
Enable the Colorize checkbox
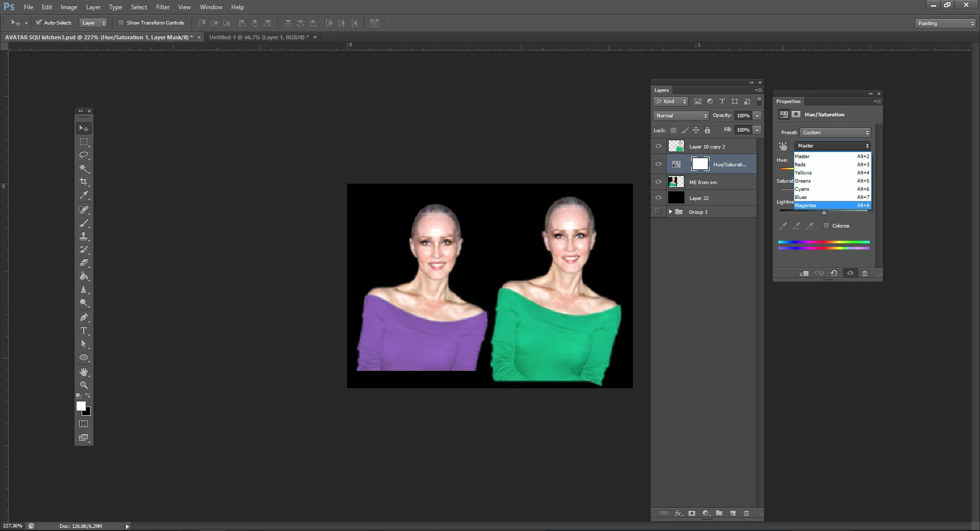[x=826, y=226]
